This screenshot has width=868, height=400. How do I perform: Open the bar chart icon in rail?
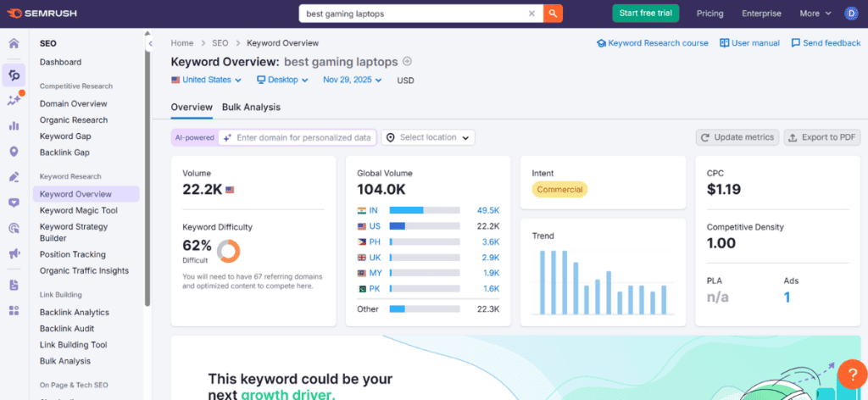[14, 125]
